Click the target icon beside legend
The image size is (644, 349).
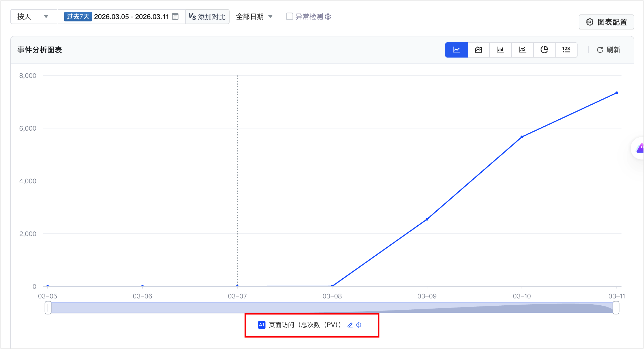tap(359, 325)
